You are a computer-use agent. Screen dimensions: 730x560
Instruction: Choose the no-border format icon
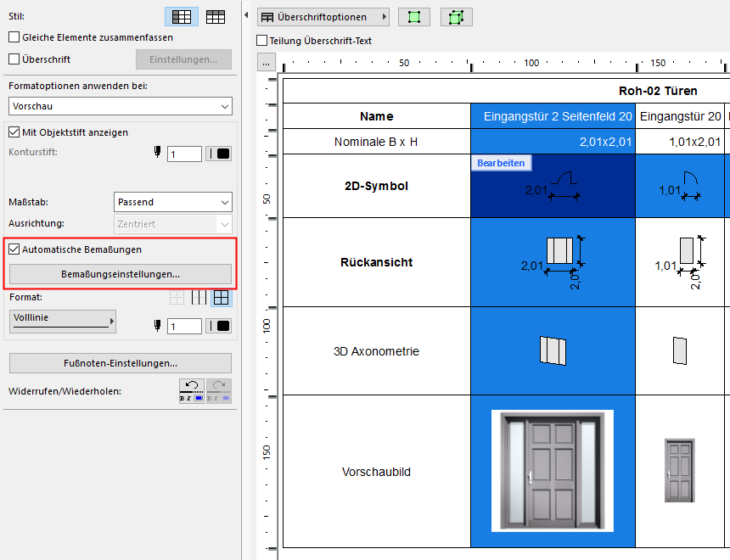tap(177, 298)
